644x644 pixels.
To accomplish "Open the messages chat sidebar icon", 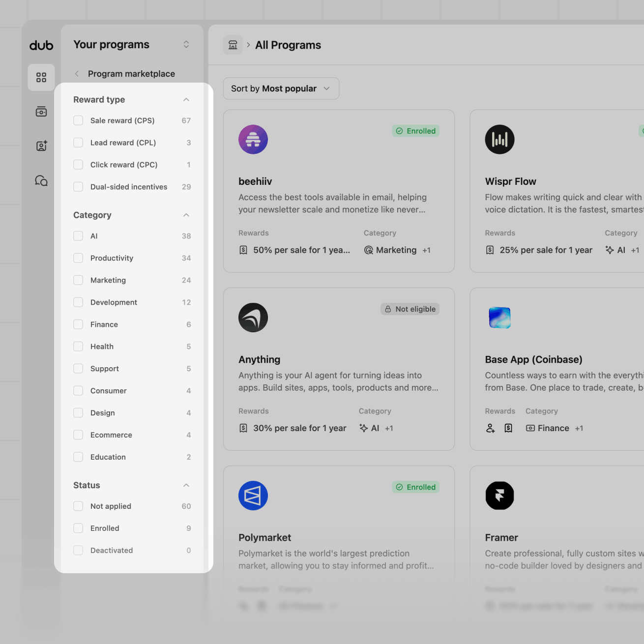I will [41, 180].
